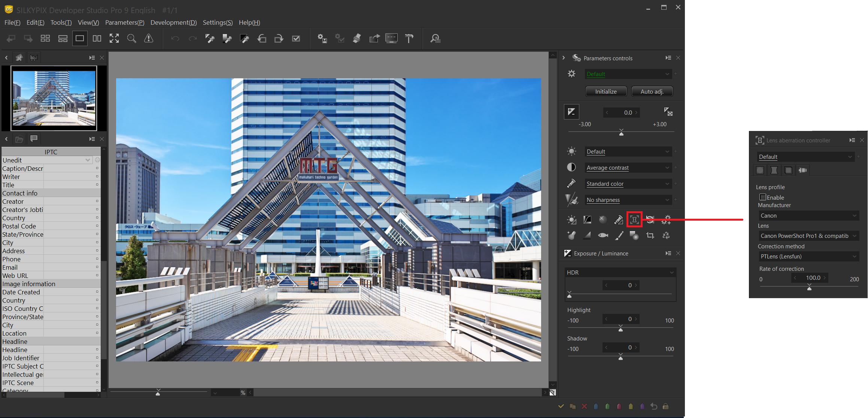Open the Parameters menu
868x418 pixels.
(125, 23)
